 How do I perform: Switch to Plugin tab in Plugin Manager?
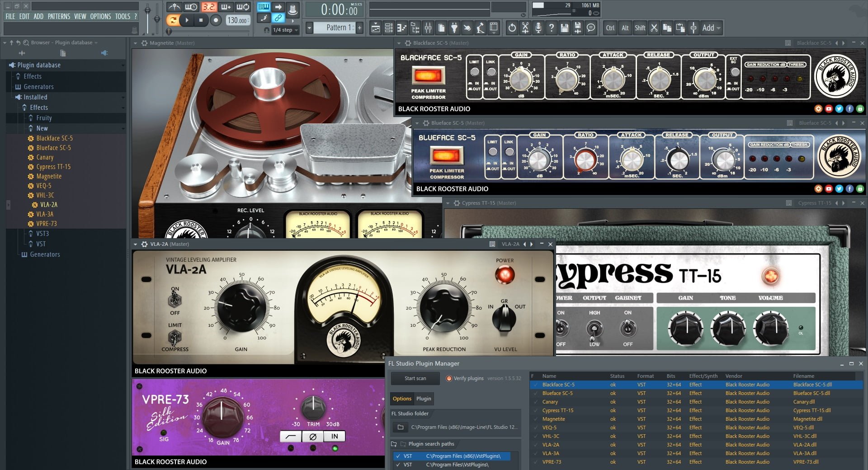424,399
